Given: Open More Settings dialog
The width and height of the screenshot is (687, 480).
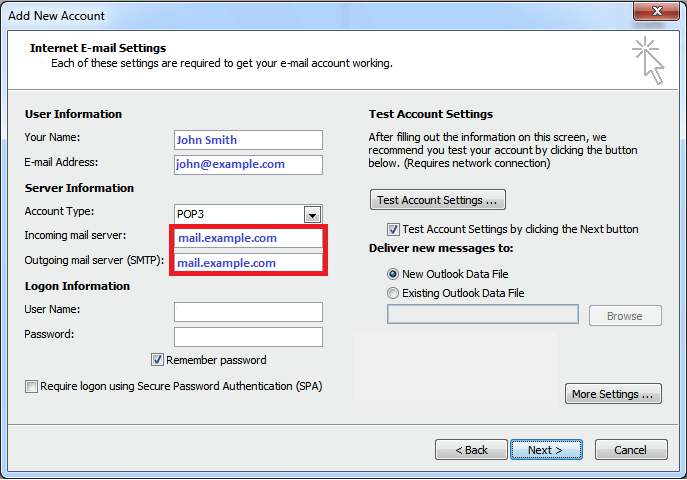Looking at the screenshot, I should pyautogui.click(x=613, y=394).
